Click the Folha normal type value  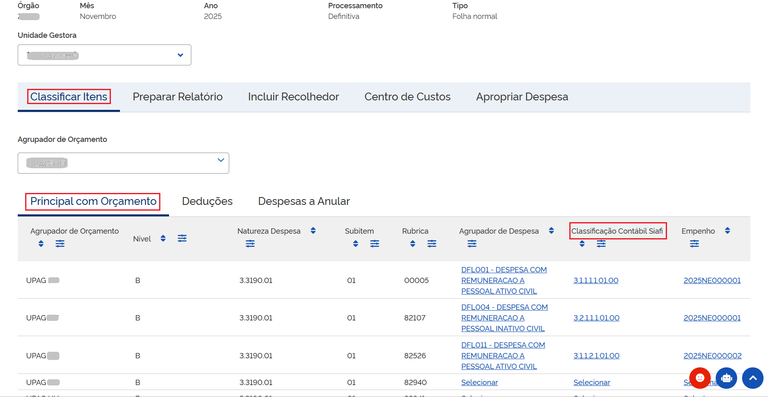click(x=475, y=16)
